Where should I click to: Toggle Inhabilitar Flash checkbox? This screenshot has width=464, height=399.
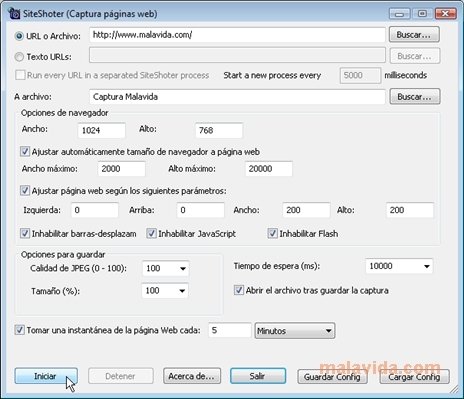pos(272,233)
